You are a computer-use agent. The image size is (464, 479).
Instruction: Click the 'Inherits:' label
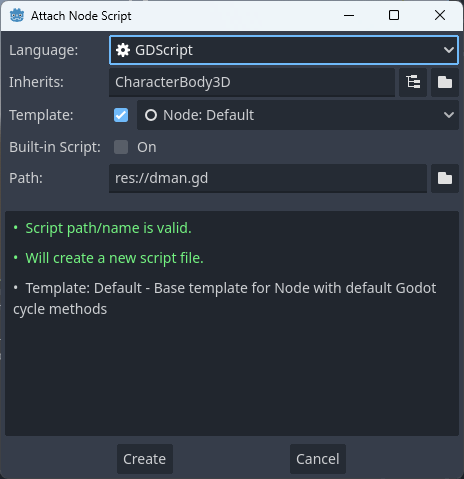click(x=36, y=82)
